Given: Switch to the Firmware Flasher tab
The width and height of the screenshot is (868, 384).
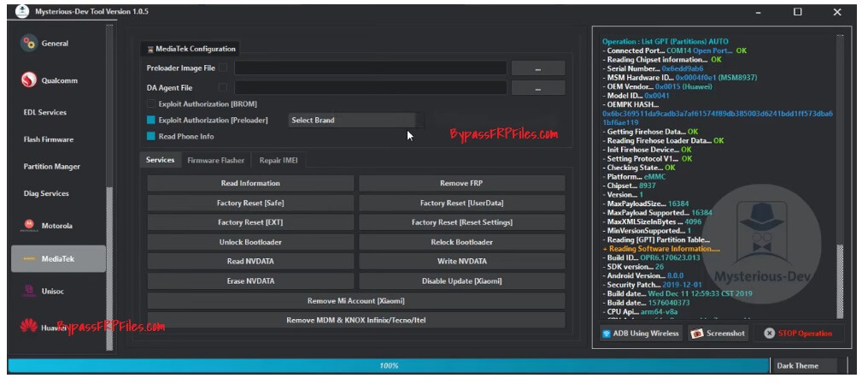Looking at the screenshot, I should [x=216, y=160].
